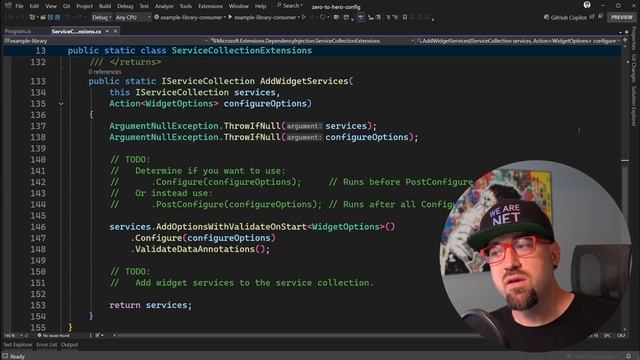
Task: Click the user account avatar icon
Action: coord(587,5)
